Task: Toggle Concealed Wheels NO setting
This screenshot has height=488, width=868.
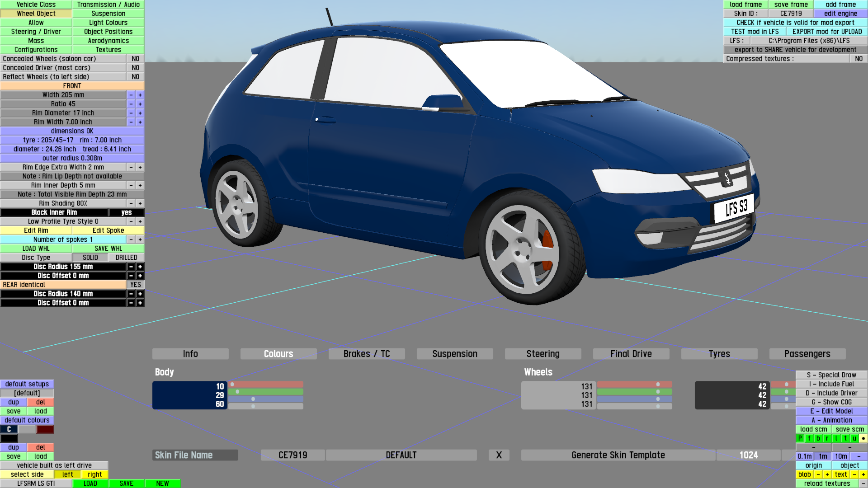Action: pyautogui.click(x=135, y=59)
